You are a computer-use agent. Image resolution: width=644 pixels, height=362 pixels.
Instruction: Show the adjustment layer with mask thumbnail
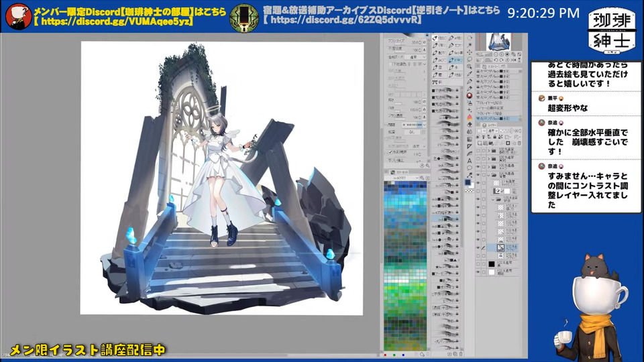tap(478, 191)
